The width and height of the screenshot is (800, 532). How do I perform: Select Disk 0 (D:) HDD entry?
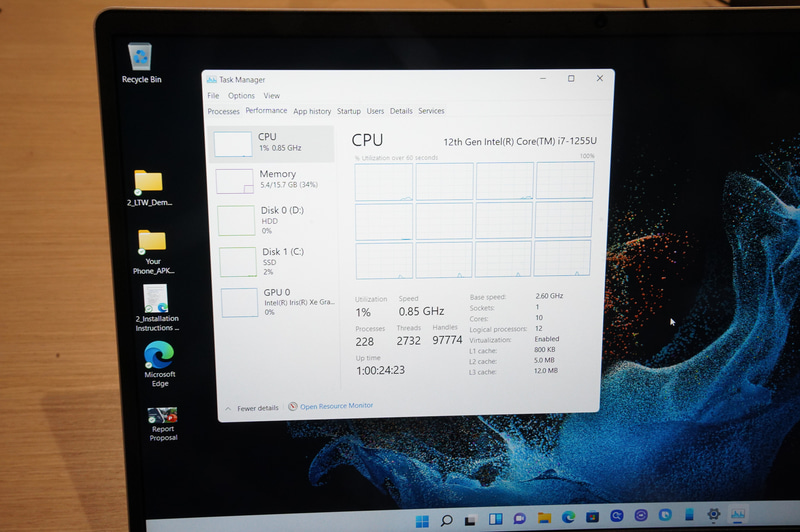(276, 220)
